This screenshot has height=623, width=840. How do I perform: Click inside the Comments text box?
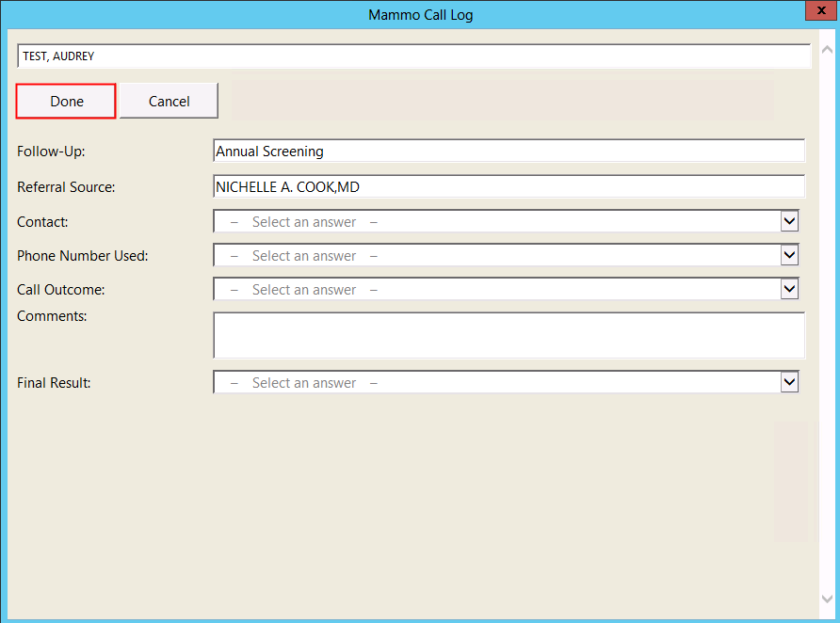(509, 336)
